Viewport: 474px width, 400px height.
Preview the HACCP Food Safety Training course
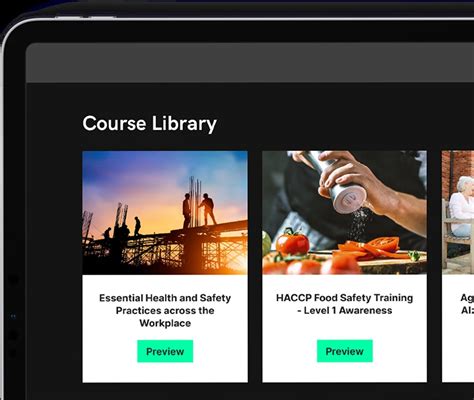tap(345, 351)
